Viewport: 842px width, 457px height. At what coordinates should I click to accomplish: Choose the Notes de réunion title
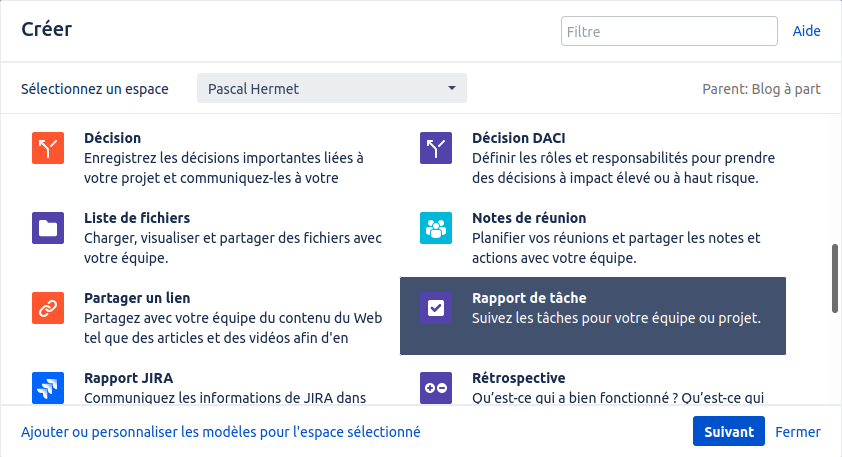[529, 218]
